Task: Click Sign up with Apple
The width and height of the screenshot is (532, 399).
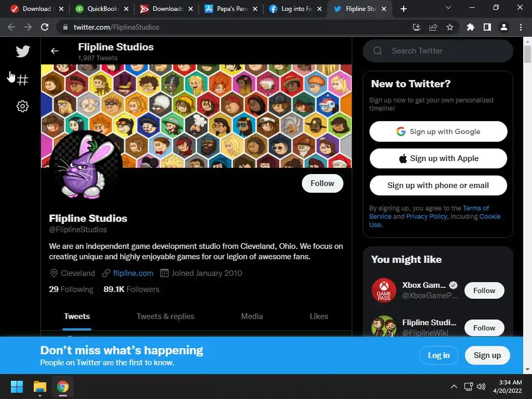Action: (x=438, y=158)
